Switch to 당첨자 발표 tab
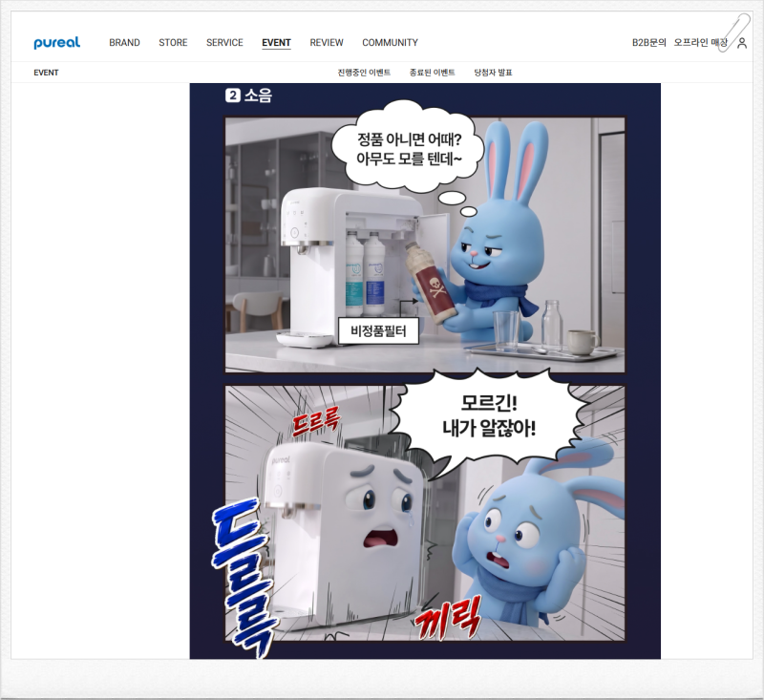The image size is (764, 700). pos(493,73)
